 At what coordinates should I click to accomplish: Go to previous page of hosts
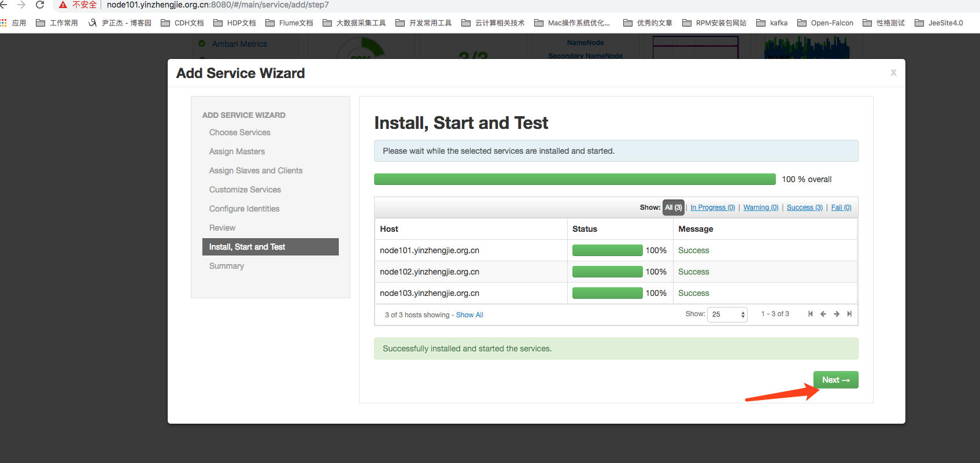[823, 314]
